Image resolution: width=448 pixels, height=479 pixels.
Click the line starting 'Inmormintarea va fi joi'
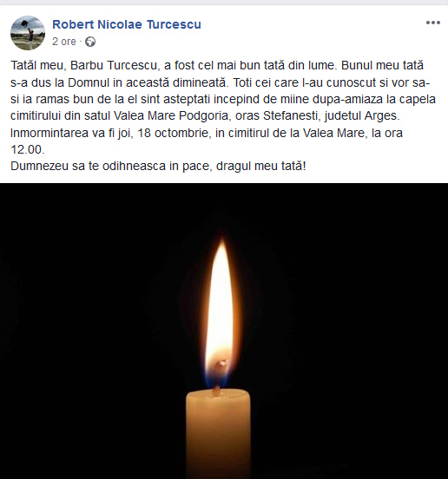coord(207,133)
